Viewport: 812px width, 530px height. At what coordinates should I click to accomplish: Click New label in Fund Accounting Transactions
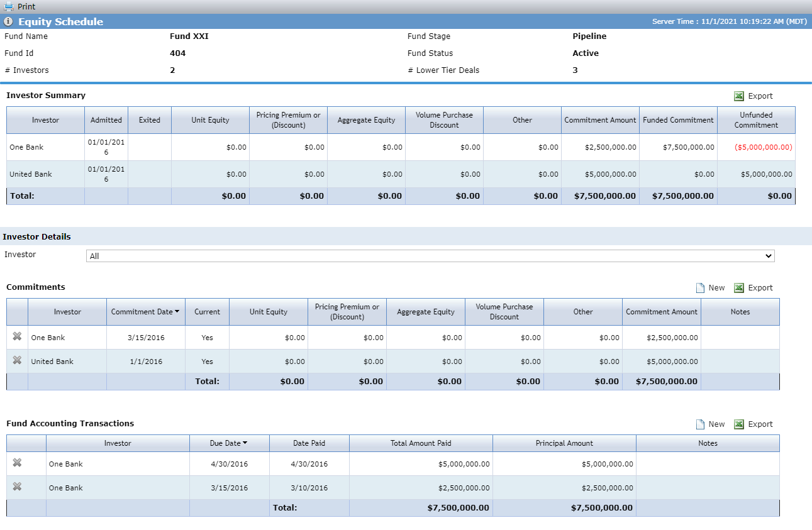[x=716, y=424]
